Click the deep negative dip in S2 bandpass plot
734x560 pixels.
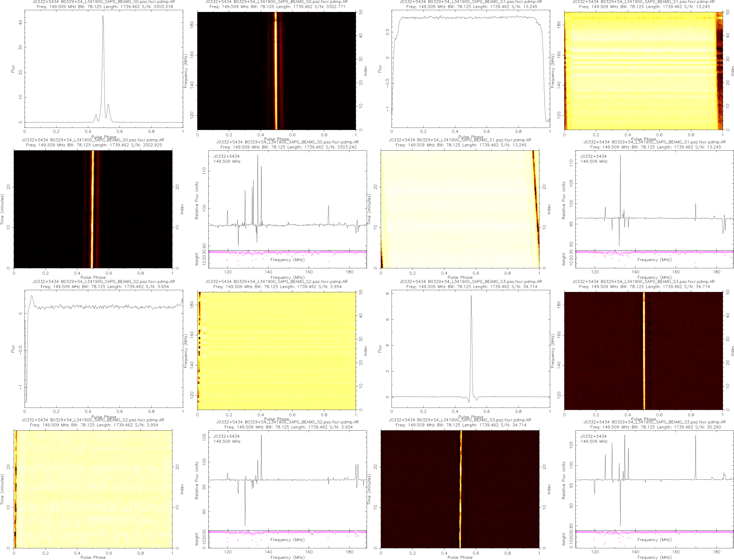pos(245,513)
